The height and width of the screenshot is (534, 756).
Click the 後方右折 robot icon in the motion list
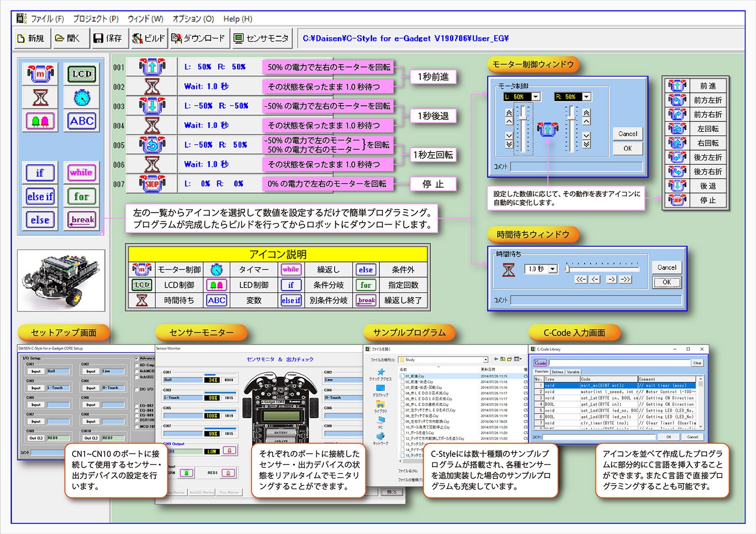tap(677, 171)
